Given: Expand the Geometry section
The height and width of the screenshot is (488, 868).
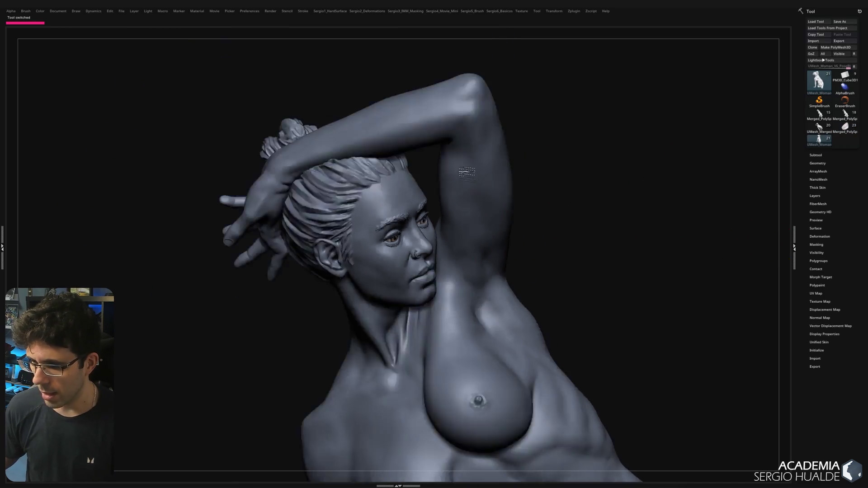Looking at the screenshot, I should click(x=817, y=163).
